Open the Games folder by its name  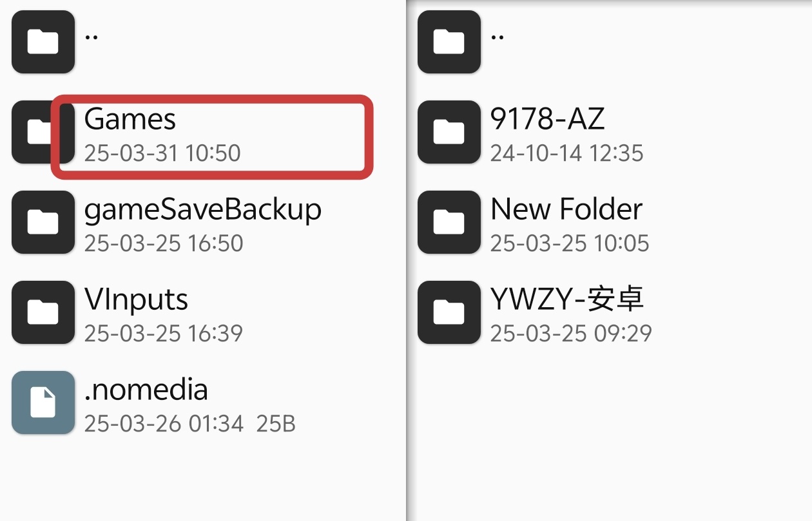(x=130, y=119)
